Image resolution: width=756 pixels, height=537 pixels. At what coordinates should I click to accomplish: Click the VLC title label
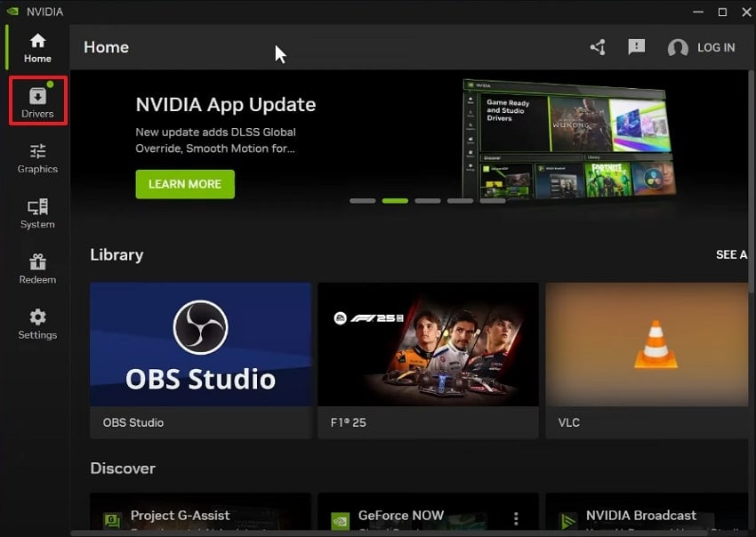(x=569, y=423)
